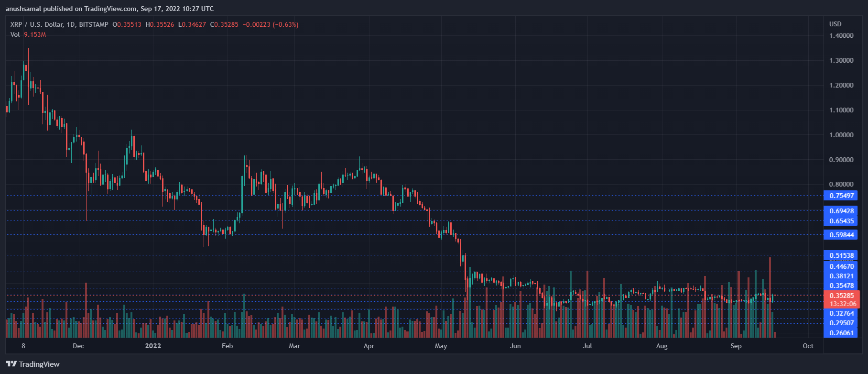Screen dimensions: 868x374
Task: Click the Jul label on the time axis
Action: pyautogui.click(x=587, y=346)
